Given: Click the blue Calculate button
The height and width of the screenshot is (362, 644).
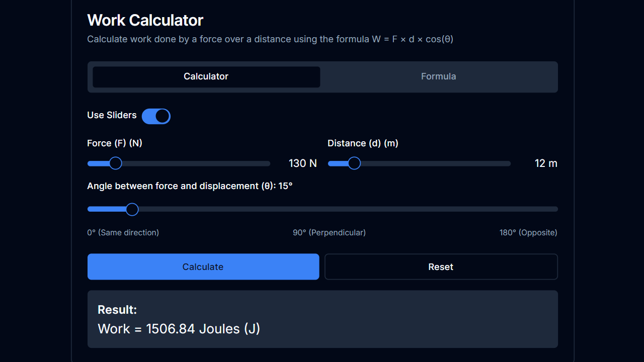Looking at the screenshot, I should tap(203, 266).
